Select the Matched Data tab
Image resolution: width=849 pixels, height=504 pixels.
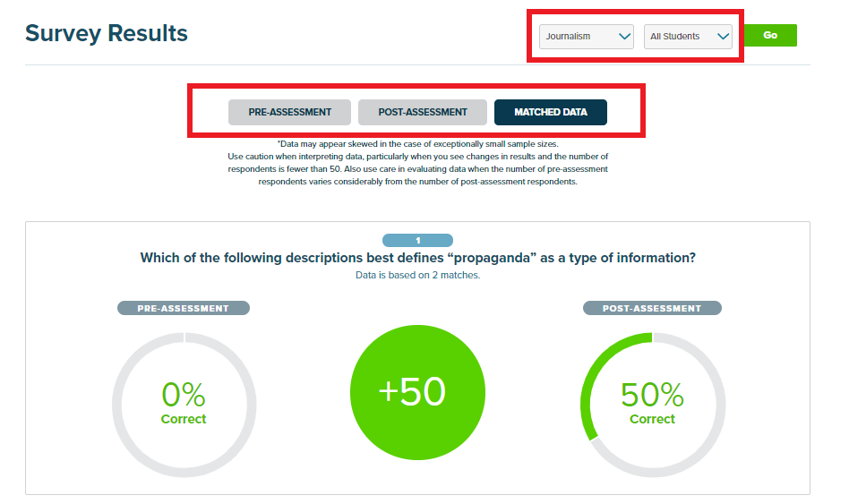pos(550,112)
